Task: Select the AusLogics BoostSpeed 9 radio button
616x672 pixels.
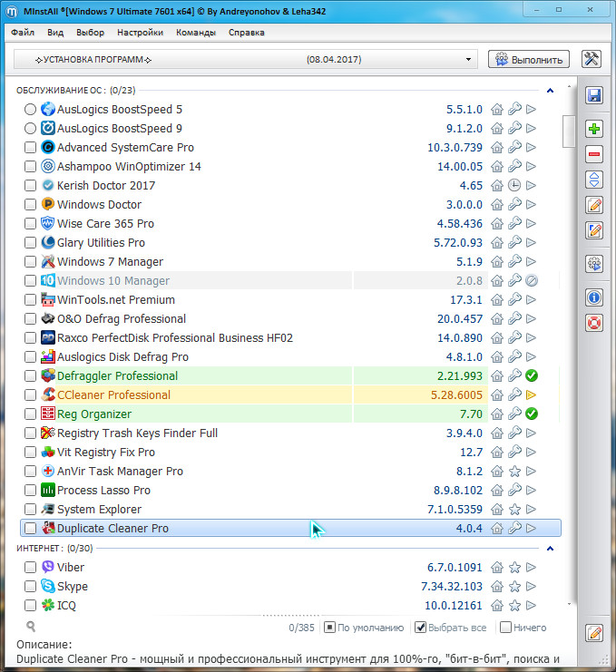Action: tap(30, 128)
